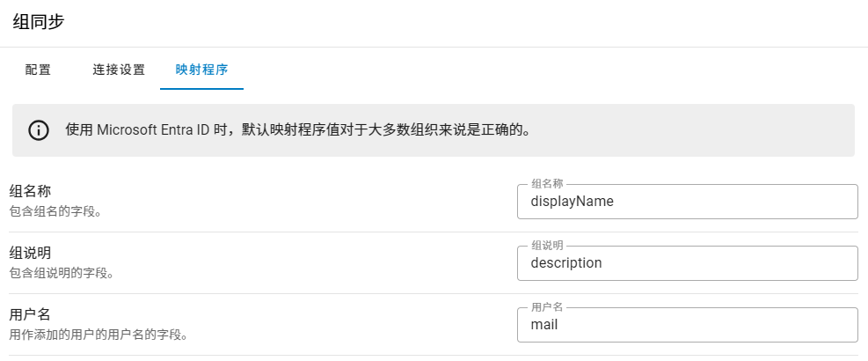Click the 用户名 field containing mail
868x361 pixels.
tap(687, 325)
